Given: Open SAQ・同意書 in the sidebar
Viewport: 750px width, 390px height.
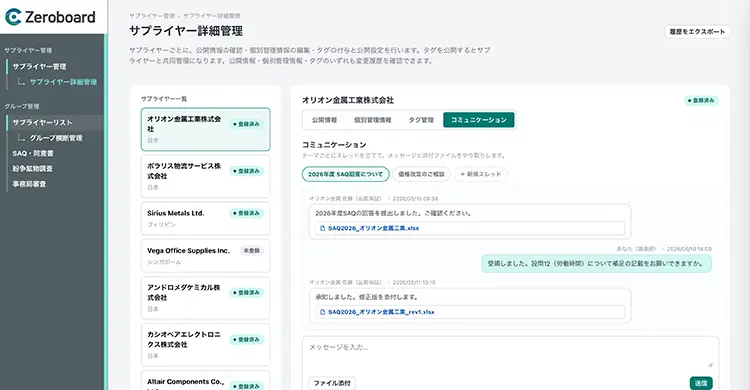Looking at the screenshot, I should point(33,153).
